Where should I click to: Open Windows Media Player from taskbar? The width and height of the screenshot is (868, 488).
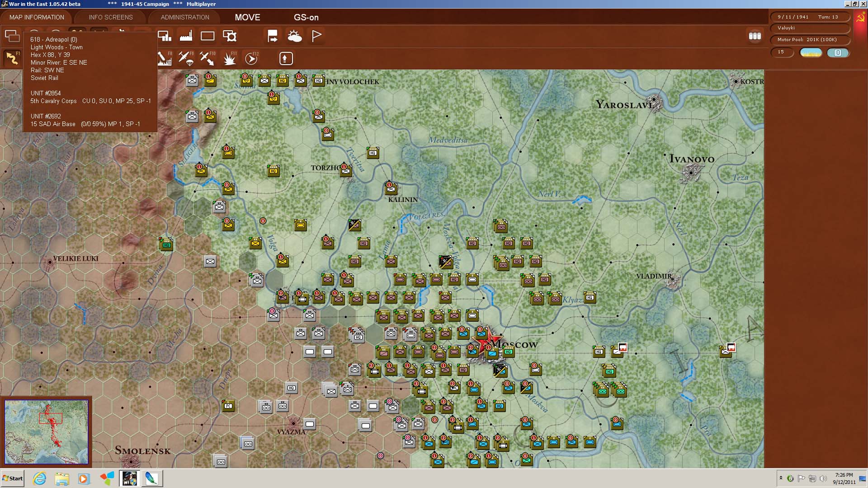pos(84,479)
